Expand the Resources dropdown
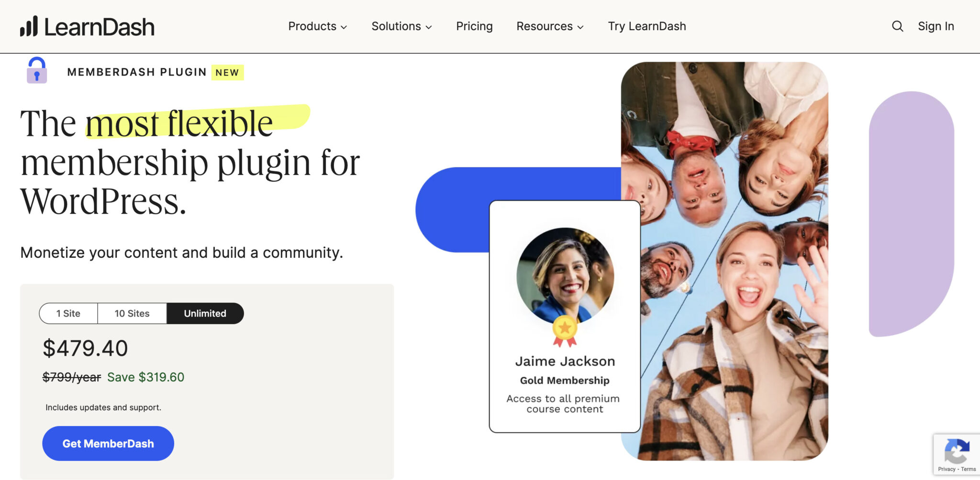 pos(549,26)
